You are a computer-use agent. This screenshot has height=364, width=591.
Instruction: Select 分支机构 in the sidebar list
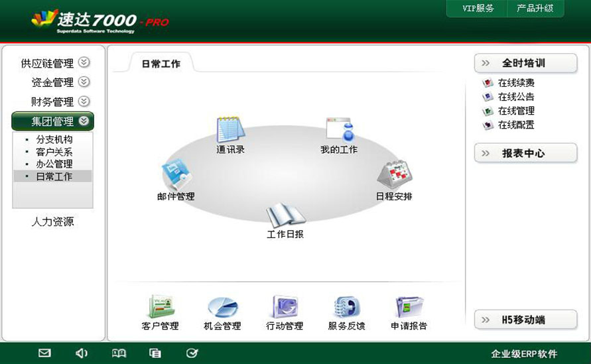coord(53,139)
